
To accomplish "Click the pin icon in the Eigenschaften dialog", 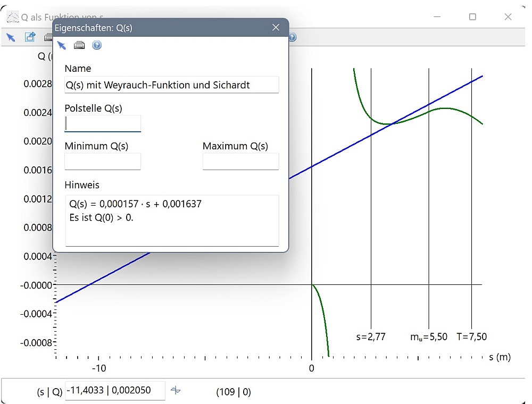I will point(62,45).
